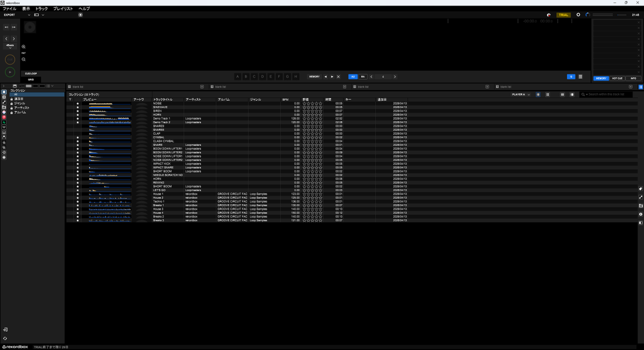The image size is (644, 350).
Task: Open the 表示 menu
Action: click(26, 9)
